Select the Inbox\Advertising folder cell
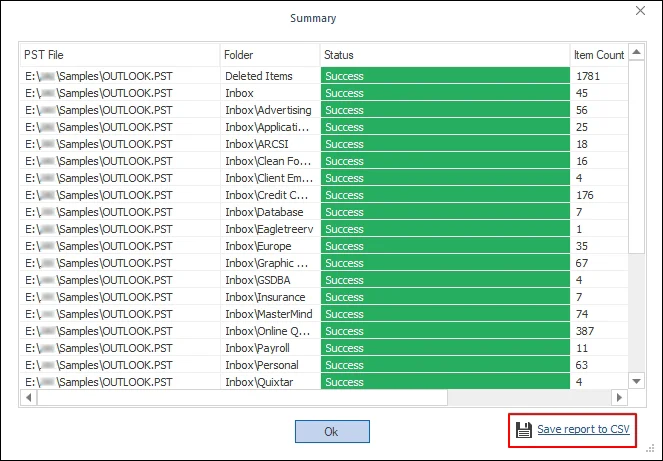Screen dimensions: 663x461 click(x=270, y=110)
